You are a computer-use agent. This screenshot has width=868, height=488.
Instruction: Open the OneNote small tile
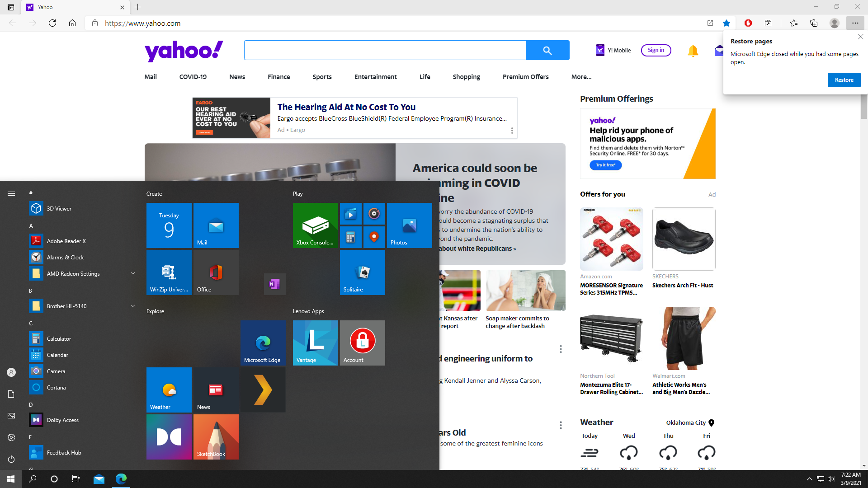click(274, 284)
